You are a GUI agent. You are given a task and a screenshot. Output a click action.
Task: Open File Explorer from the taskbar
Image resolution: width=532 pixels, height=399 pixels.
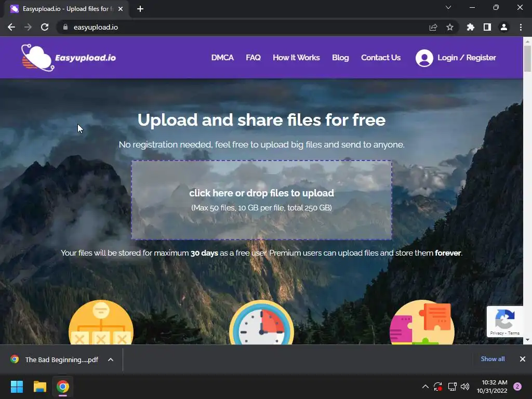pyautogui.click(x=39, y=387)
